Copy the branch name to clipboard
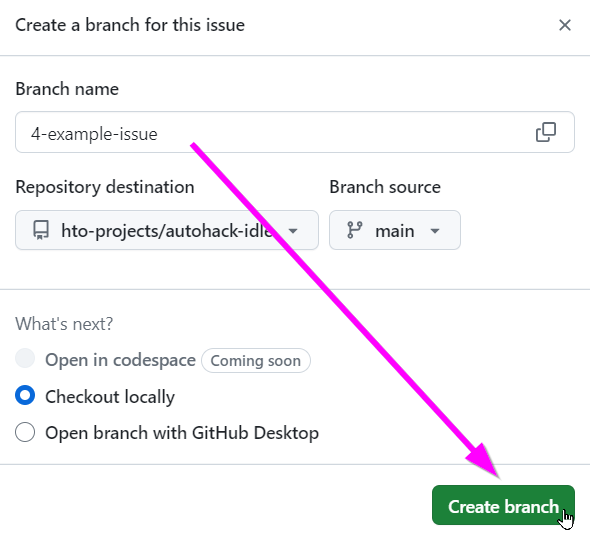 coord(546,132)
